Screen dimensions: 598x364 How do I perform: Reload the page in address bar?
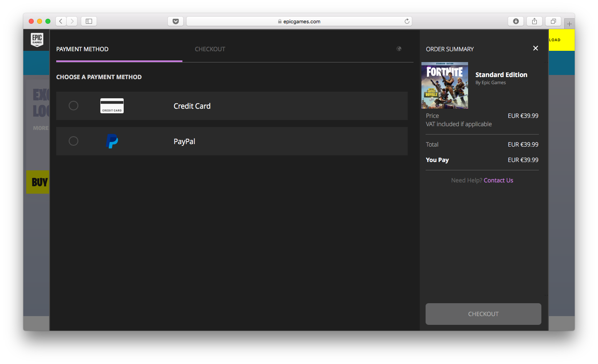(x=407, y=21)
